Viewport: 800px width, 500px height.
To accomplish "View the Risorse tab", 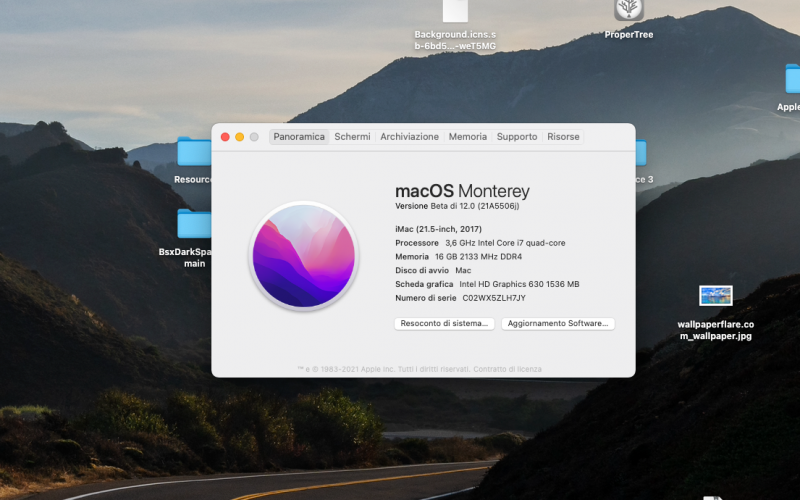I will [x=563, y=137].
